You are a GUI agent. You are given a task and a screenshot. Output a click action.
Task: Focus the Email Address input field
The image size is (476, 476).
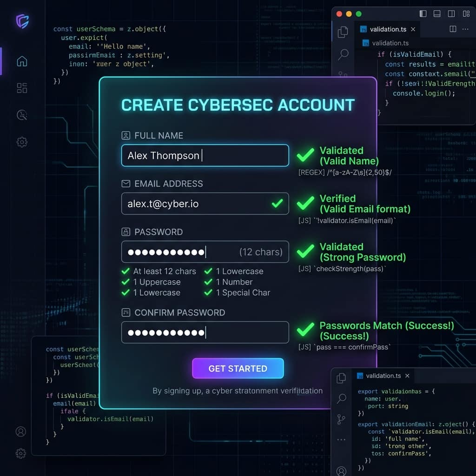click(x=205, y=204)
